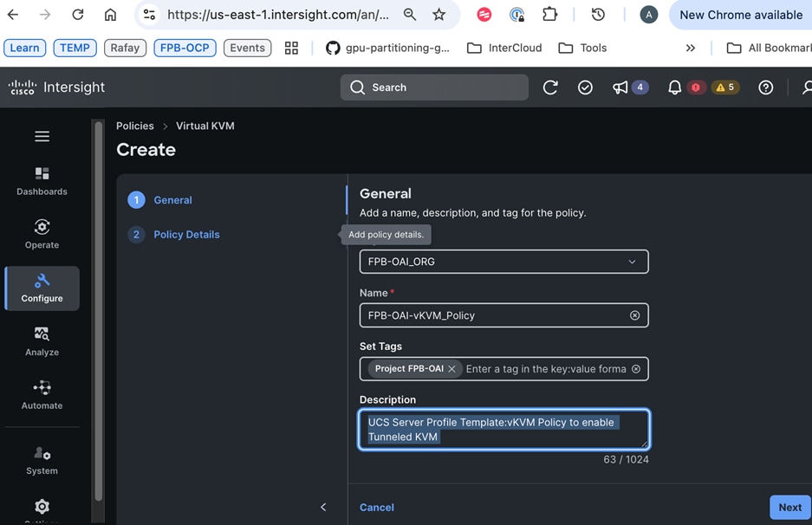The image size is (812, 525).
Task: Open the password manager extension icon
Action: coord(516,15)
